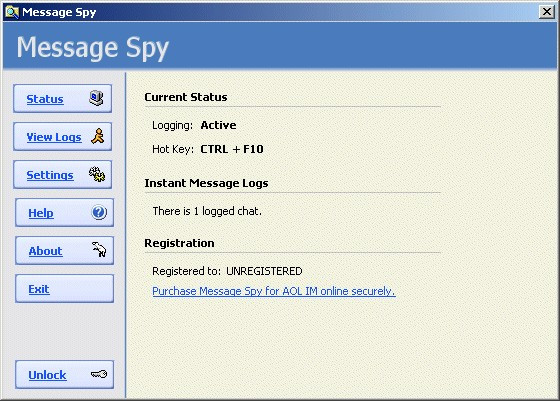Image resolution: width=560 pixels, height=401 pixels.
Task: Click the Message Spy title bar icon
Action: tap(12, 12)
